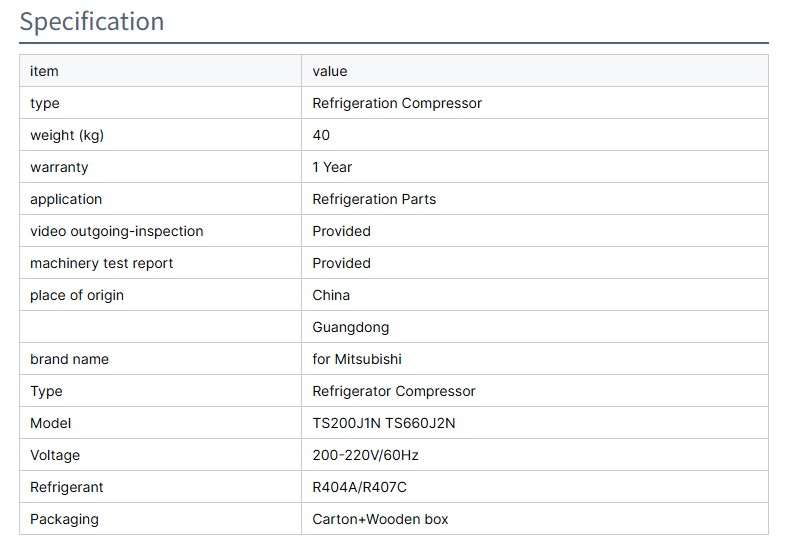Image resolution: width=786 pixels, height=552 pixels.
Task: Click the weight value '40'
Action: (321, 135)
